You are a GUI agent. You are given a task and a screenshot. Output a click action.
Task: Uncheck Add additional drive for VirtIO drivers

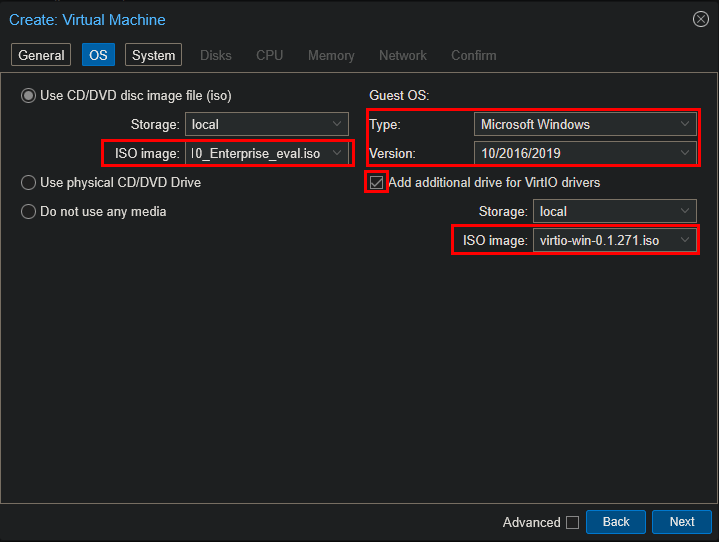pyautogui.click(x=377, y=183)
